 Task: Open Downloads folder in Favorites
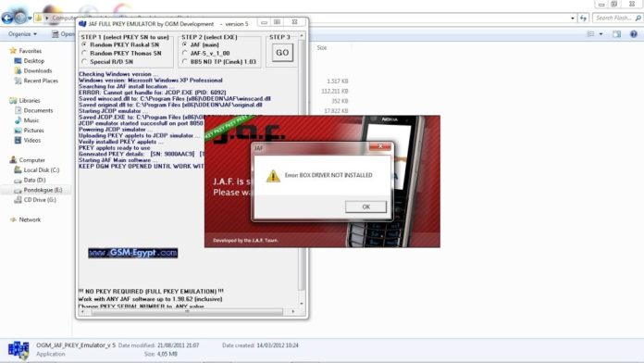pyautogui.click(x=37, y=70)
